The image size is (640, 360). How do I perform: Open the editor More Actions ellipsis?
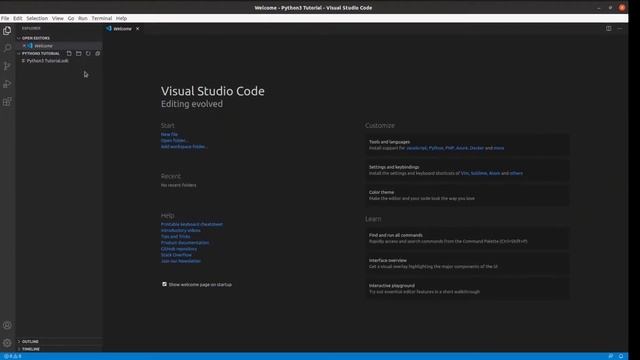click(x=620, y=29)
